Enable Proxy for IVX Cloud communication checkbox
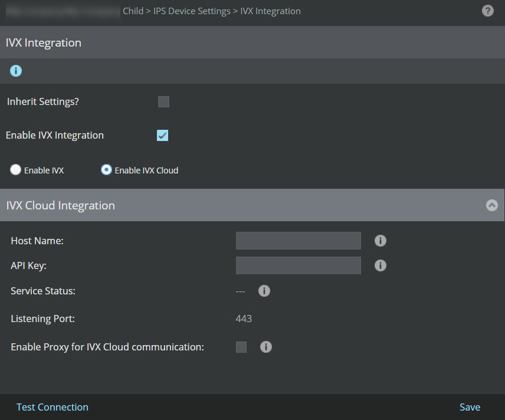 (x=241, y=347)
